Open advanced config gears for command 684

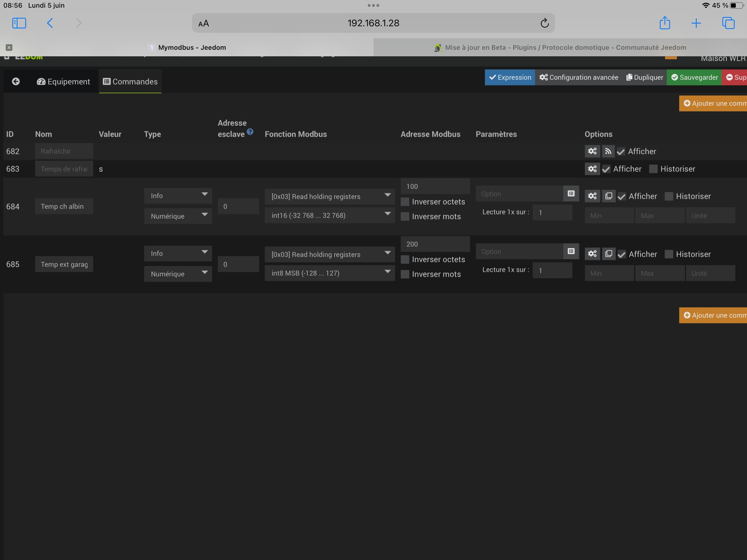[592, 196]
